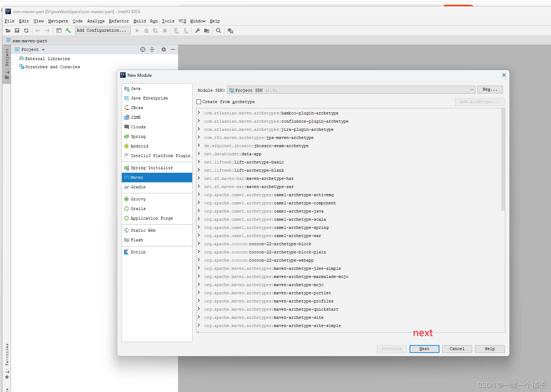Expand lift-archetype-basic entry
551x392 pixels.
click(199, 162)
